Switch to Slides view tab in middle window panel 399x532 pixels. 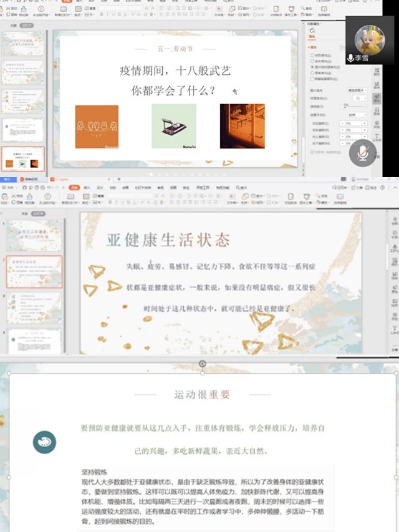click(37, 214)
